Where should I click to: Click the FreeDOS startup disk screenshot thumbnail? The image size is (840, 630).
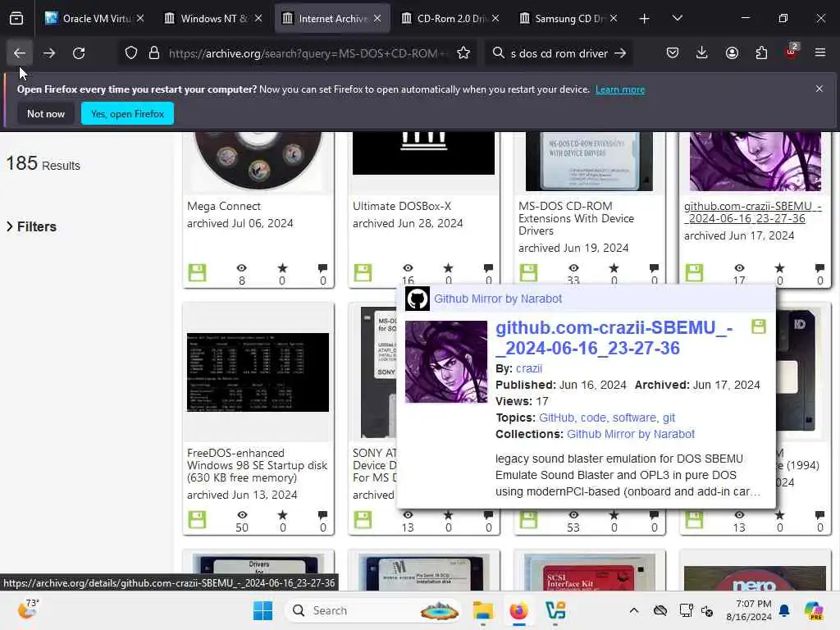coord(258,372)
